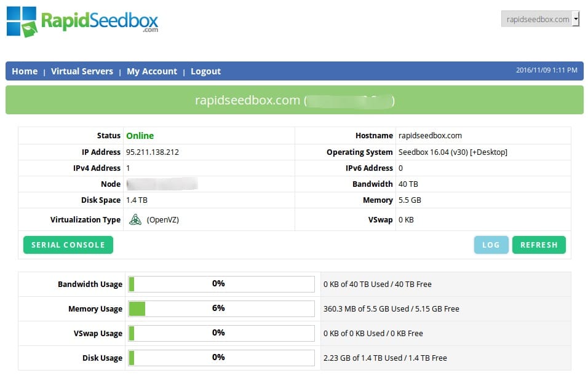Open the Serial Console
This screenshot has height=381, width=588.
(68, 245)
